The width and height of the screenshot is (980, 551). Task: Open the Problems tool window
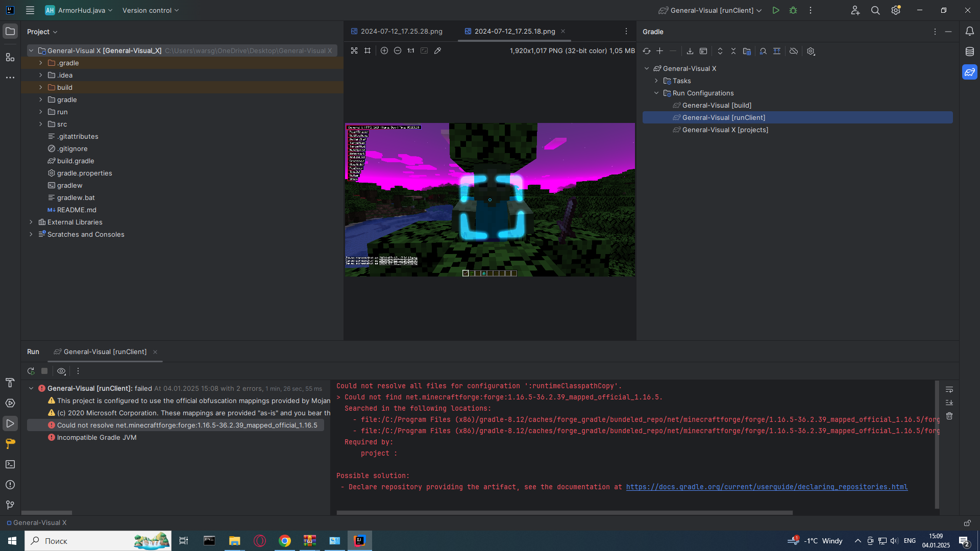pyautogui.click(x=10, y=485)
